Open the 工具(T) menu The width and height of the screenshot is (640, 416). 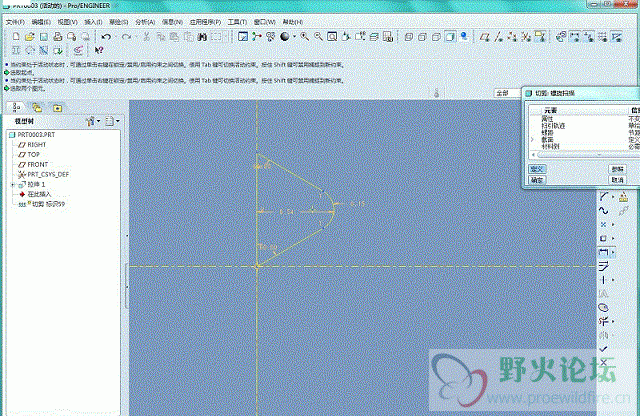[237, 22]
